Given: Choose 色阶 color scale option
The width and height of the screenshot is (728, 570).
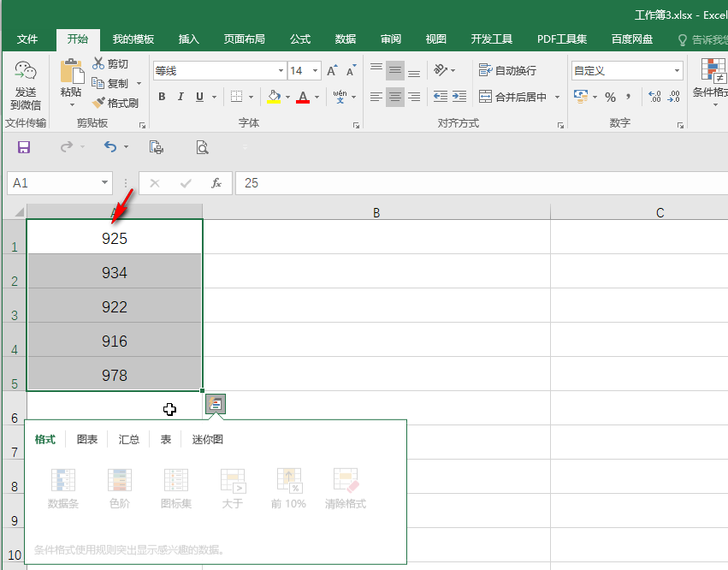Looking at the screenshot, I should 120,488.
